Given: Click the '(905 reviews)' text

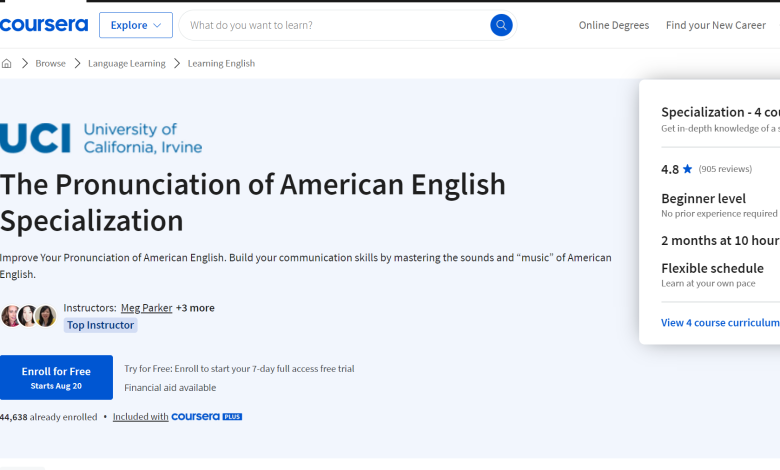Looking at the screenshot, I should tap(725, 169).
